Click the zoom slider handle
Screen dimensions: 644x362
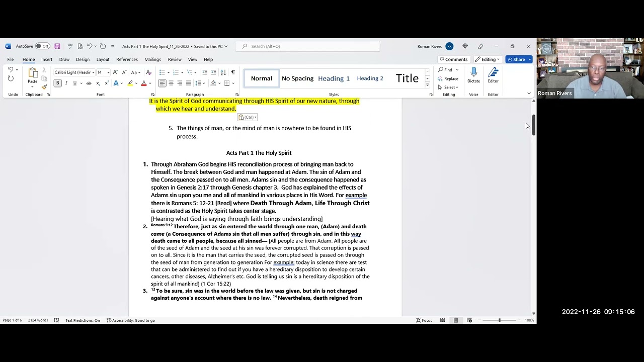coord(500,320)
